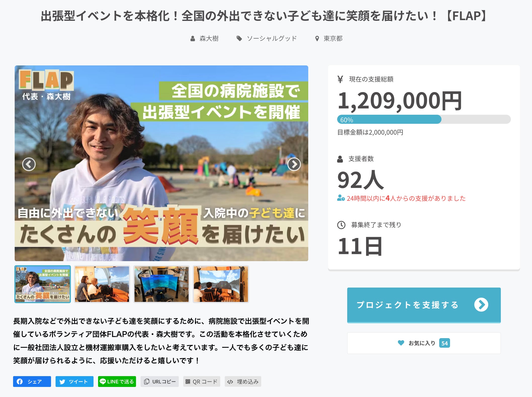Click the Facebook share (シェア) button
This screenshot has width=532, height=397.
(32, 381)
